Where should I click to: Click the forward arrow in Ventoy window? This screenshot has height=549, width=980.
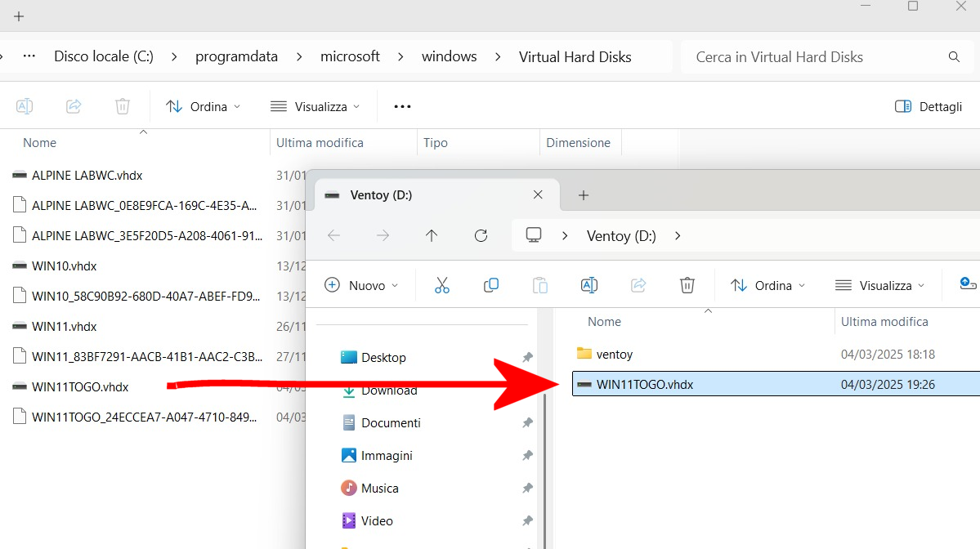383,235
